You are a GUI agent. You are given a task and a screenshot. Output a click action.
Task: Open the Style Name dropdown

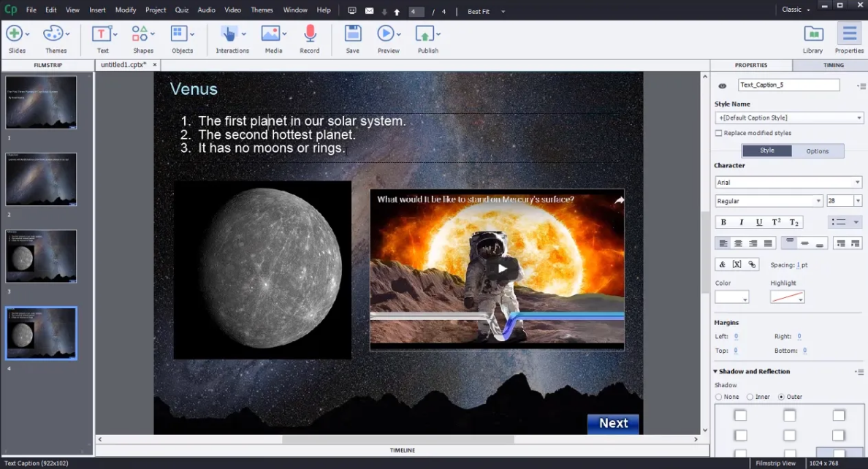click(789, 118)
